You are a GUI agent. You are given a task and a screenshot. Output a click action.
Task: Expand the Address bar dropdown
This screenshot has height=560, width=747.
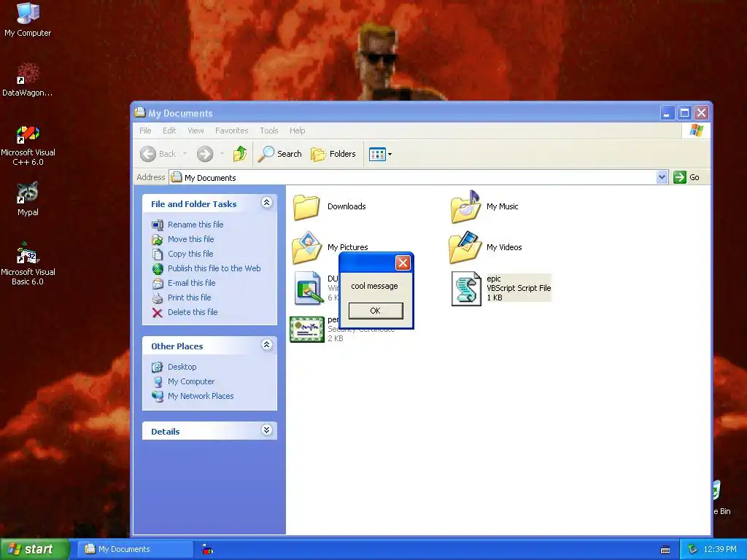click(662, 177)
